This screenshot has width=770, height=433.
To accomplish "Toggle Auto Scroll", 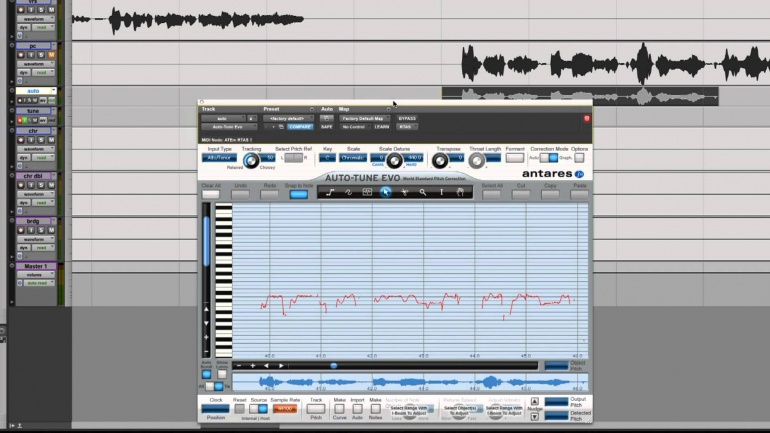I will pyautogui.click(x=207, y=375).
